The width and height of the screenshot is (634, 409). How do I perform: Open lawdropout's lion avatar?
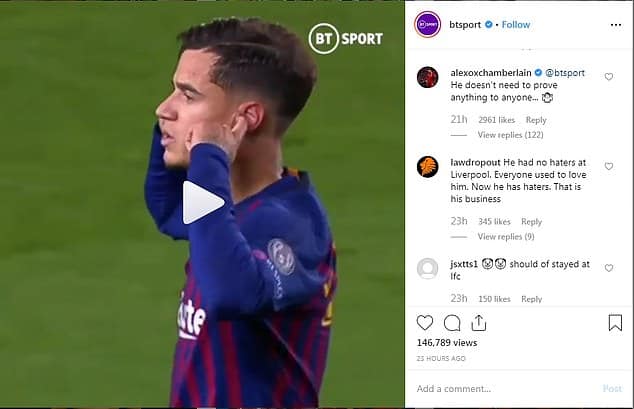point(427,167)
